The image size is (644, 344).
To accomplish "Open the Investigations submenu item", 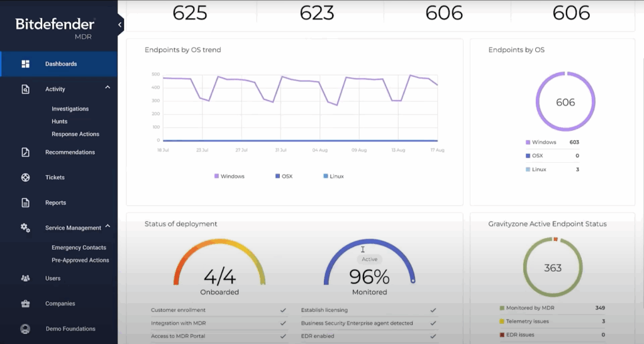I will [x=70, y=109].
